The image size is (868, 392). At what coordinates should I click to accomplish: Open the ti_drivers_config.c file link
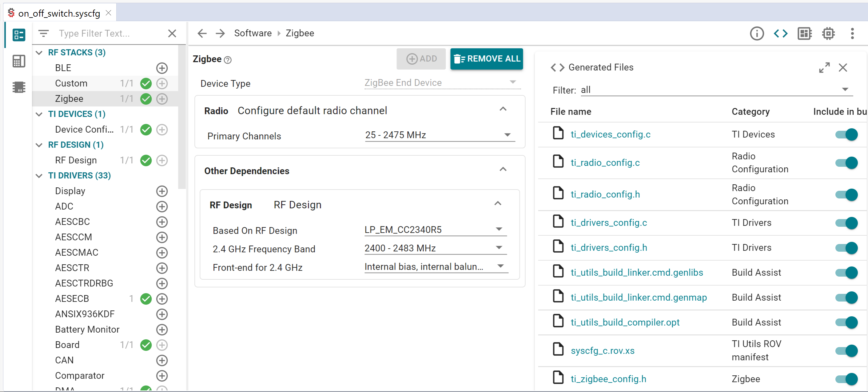pos(608,223)
